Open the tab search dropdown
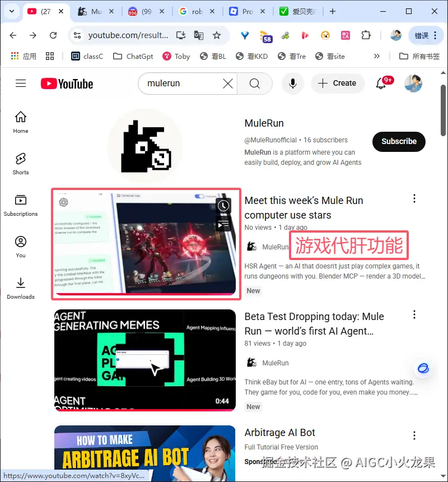This screenshot has width=448, height=482. pyautogui.click(x=12, y=11)
